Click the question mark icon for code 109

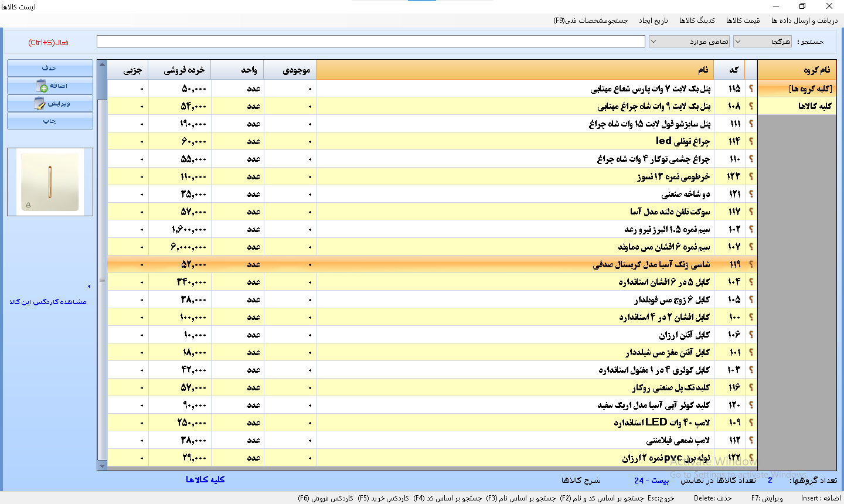(x=751, y=423)
